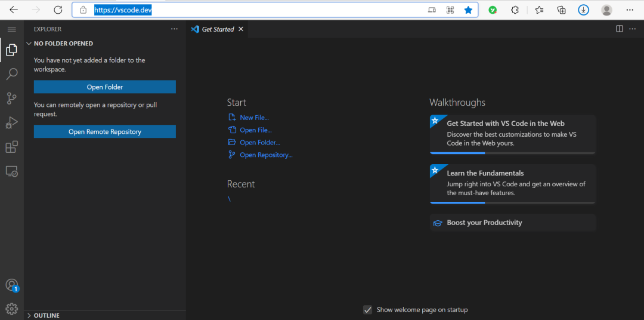Open the Run and Debug view
Image resolution: width=644 pixels, height=320 pixels.
11,122
